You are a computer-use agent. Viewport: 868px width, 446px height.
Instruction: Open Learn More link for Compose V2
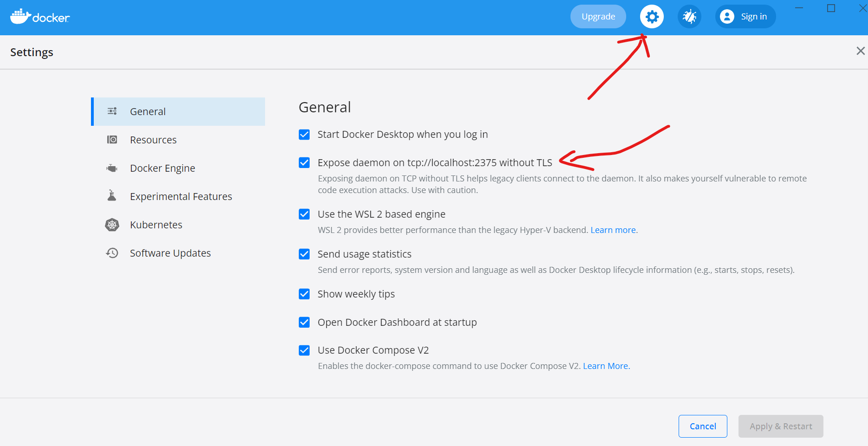tap(606, 366)
